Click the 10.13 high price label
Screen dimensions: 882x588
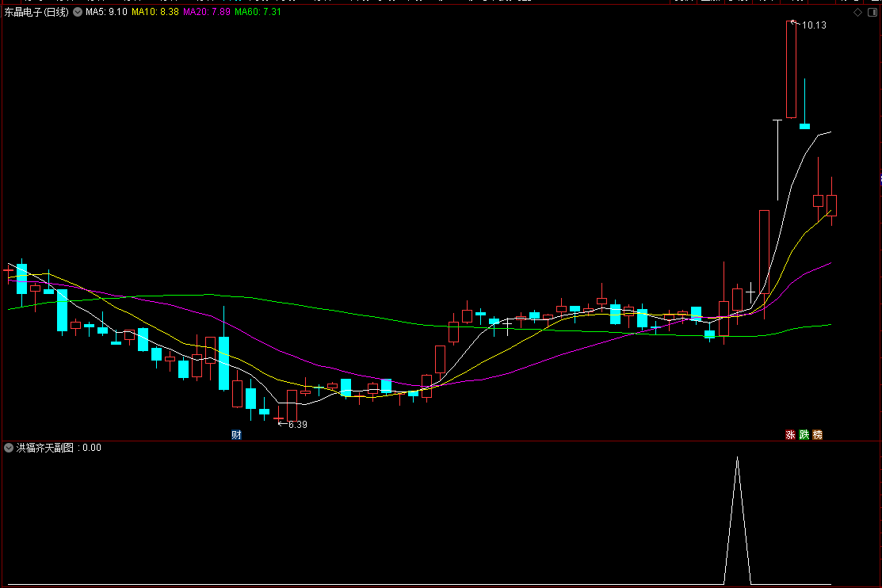tap(814, 25)
